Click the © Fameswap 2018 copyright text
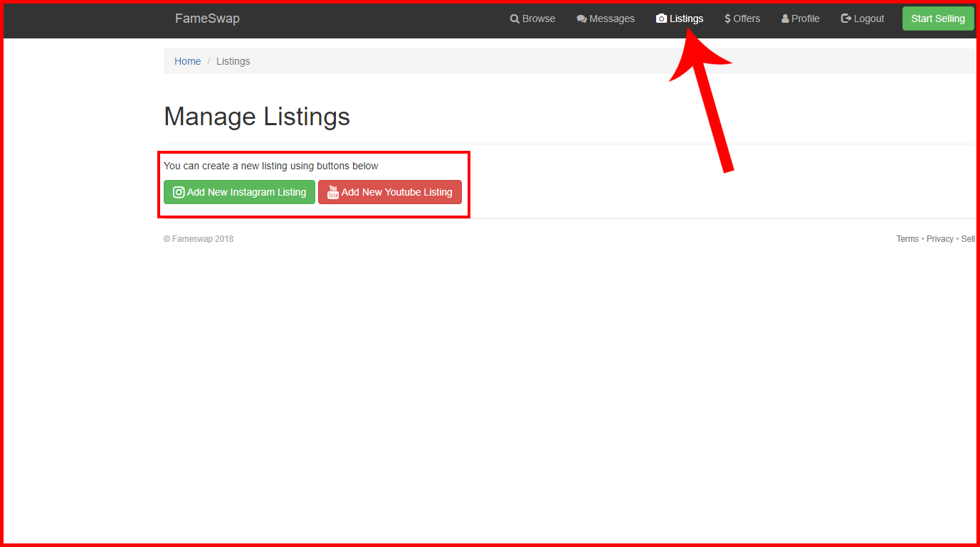The image size is (980, 547). [x=199, y=239]
